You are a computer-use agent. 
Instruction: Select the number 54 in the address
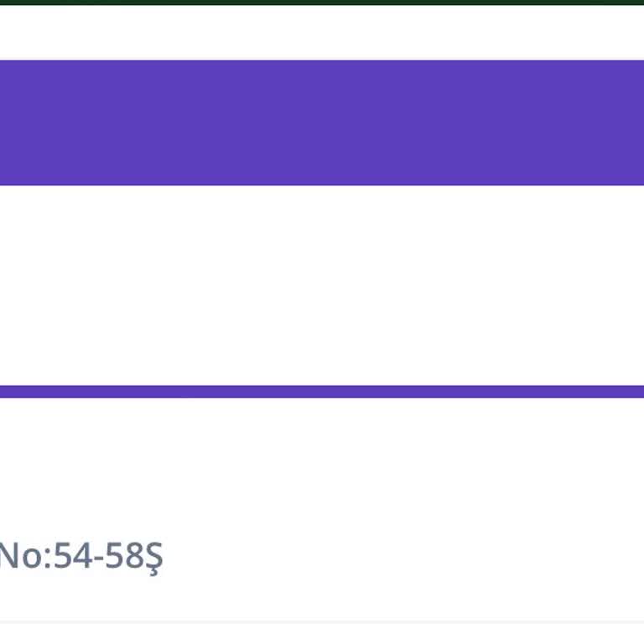tap(73, 556)
